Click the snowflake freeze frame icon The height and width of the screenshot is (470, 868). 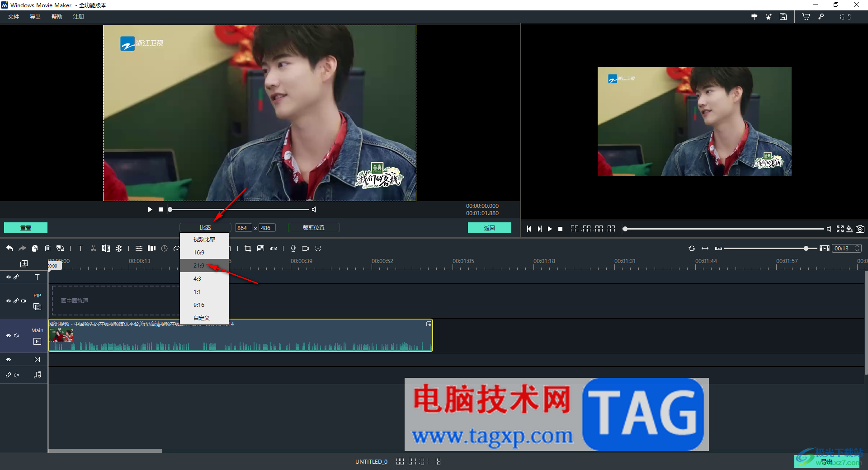pyautogui.click(x=118, y=248)
